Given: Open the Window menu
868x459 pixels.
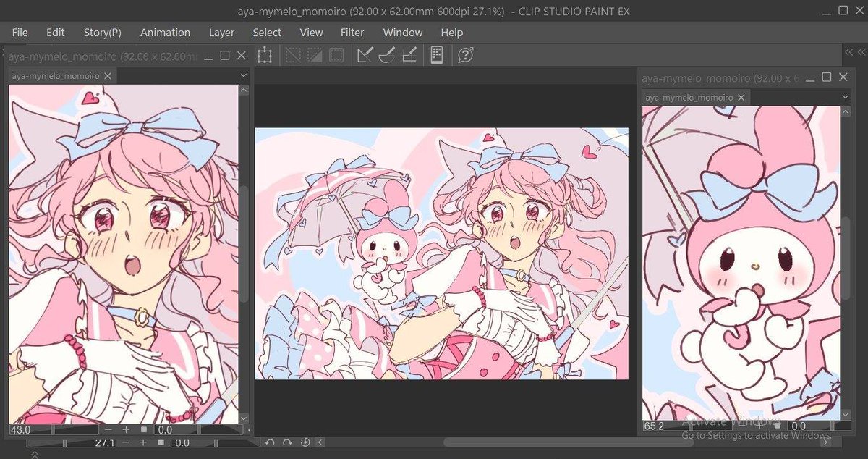Looking at the screenshot, I should click(x=403, y=33).
